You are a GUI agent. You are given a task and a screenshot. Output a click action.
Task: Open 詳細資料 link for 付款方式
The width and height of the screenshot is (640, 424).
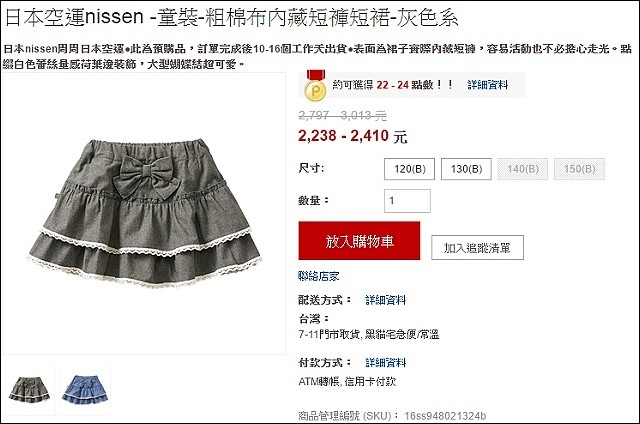click(x=386, y=362)
